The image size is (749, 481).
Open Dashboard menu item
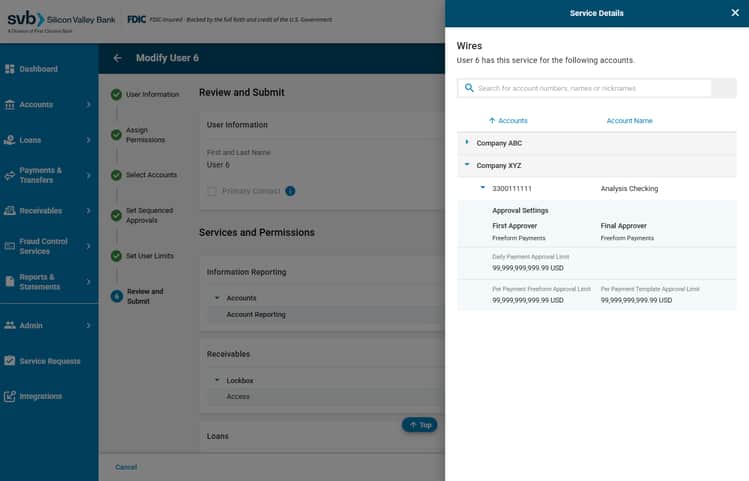coord(39,69)
